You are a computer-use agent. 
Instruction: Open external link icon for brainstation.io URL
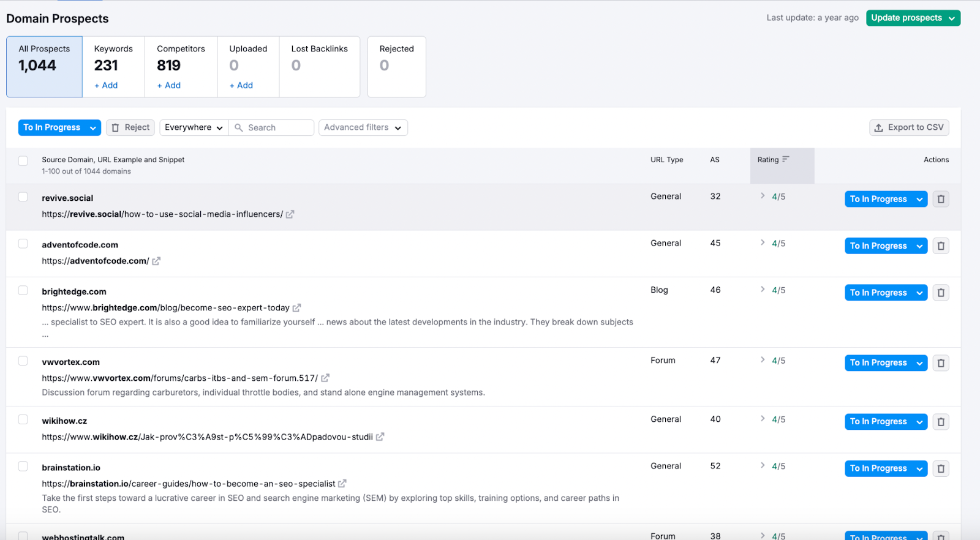pyautogui.click(x=342, y=484)
